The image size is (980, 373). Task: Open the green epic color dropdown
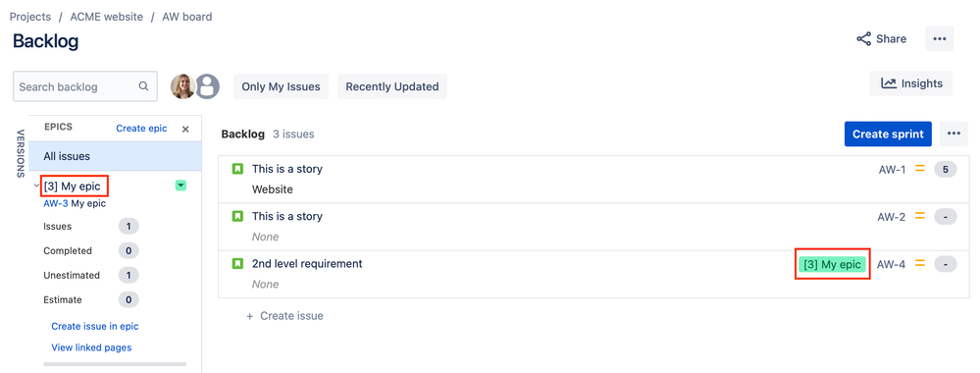[x=181, y=186]
